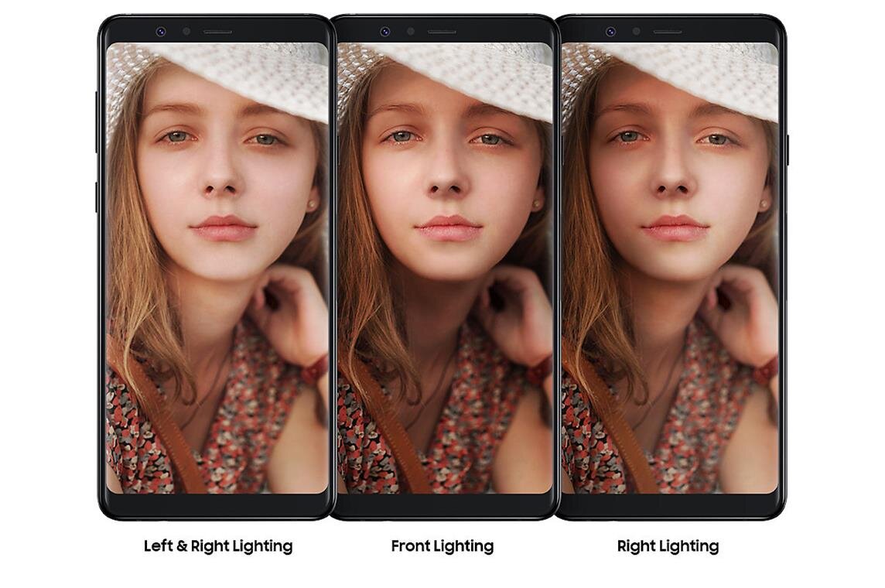The width and height of the screenshot is (885, 588).
Task: Open the Front Lighting selfie photo
Action: click(x=445, y=268)
